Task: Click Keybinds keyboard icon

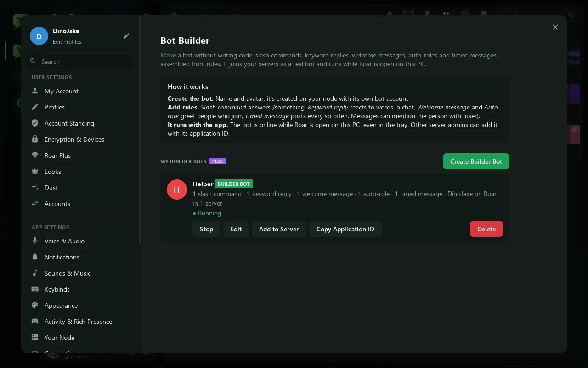Action: coord(35,289)
